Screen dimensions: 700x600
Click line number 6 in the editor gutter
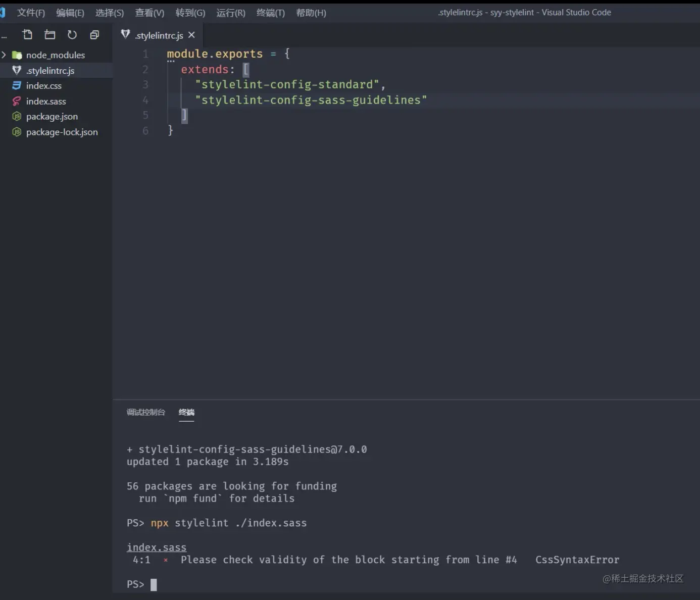pyautogui.click(x=145, y=131)
